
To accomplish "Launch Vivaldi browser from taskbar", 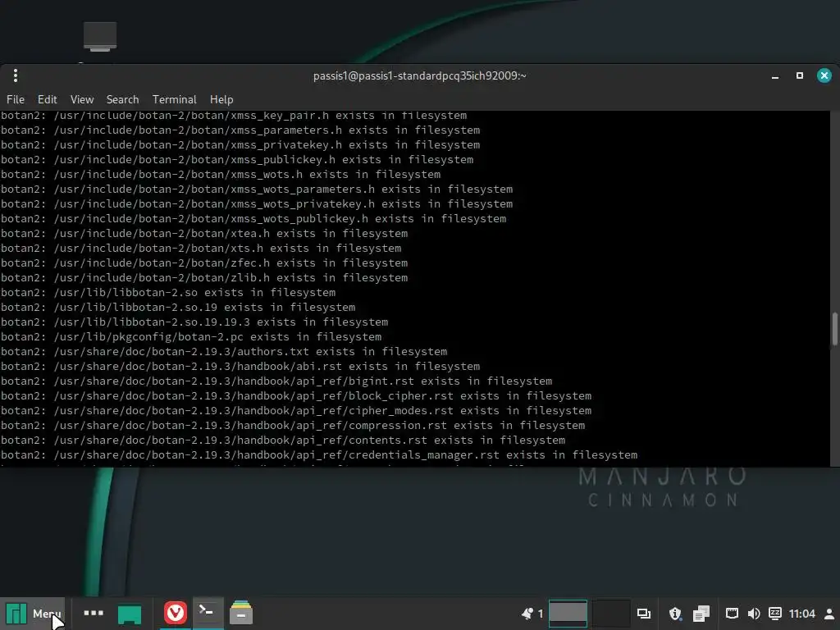I will point(176,613).
